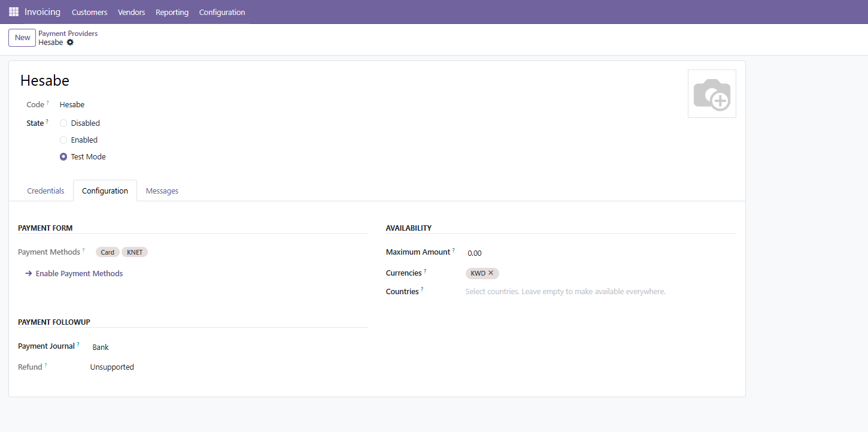Go back to Payment Providers breadcrumb
This screenshot has width=868, height=432.
tap(68, 34)
